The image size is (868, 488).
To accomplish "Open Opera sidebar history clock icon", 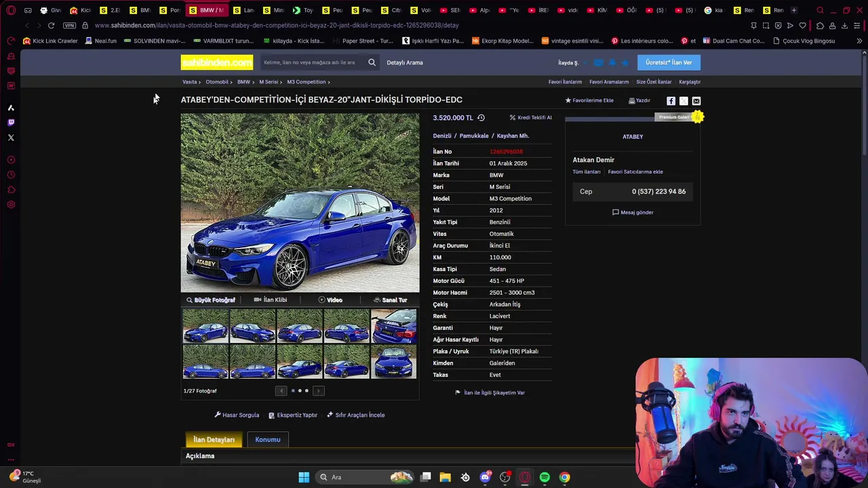I will pos(11,175).
